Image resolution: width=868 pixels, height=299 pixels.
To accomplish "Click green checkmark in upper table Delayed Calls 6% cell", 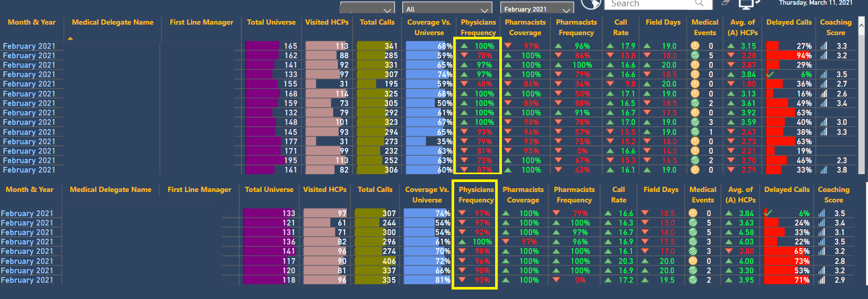I will point(770,74).
